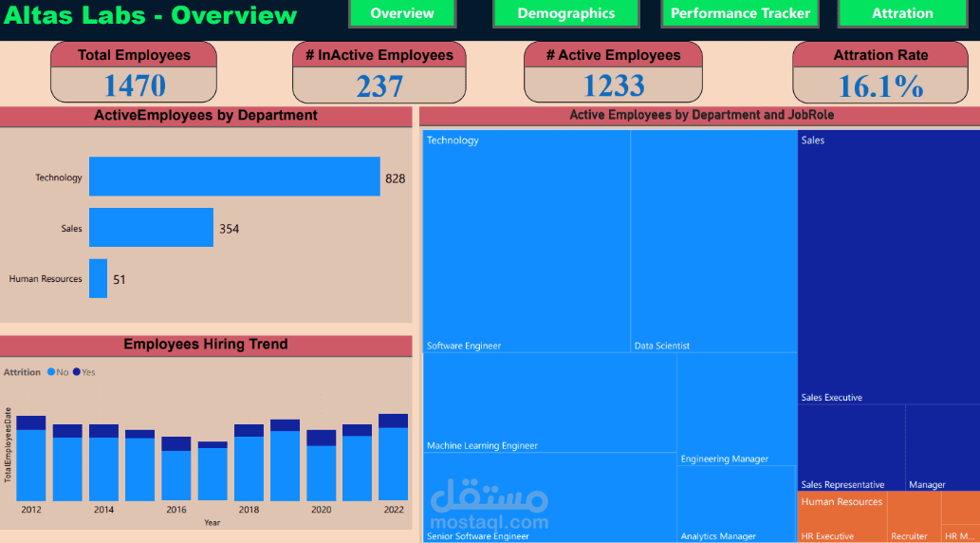Select the 2014 hiring trend column
The image size is (980, 543).
click(x=103, y=462)
